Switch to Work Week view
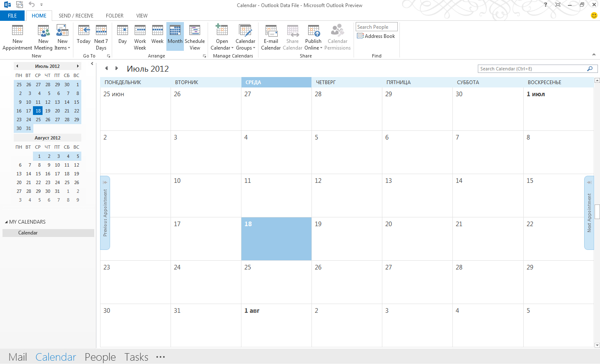Screen dimensions: 600x364 point(140,37)
